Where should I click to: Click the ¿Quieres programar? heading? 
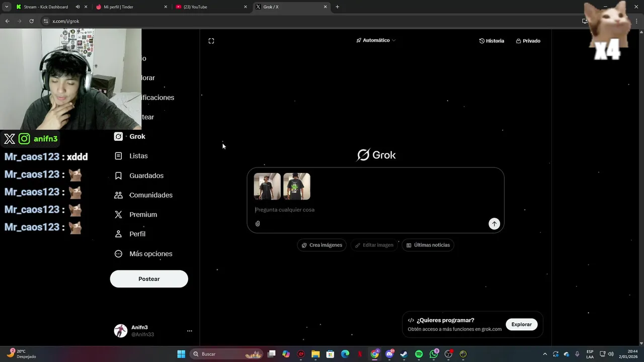(x=445, y=320)
